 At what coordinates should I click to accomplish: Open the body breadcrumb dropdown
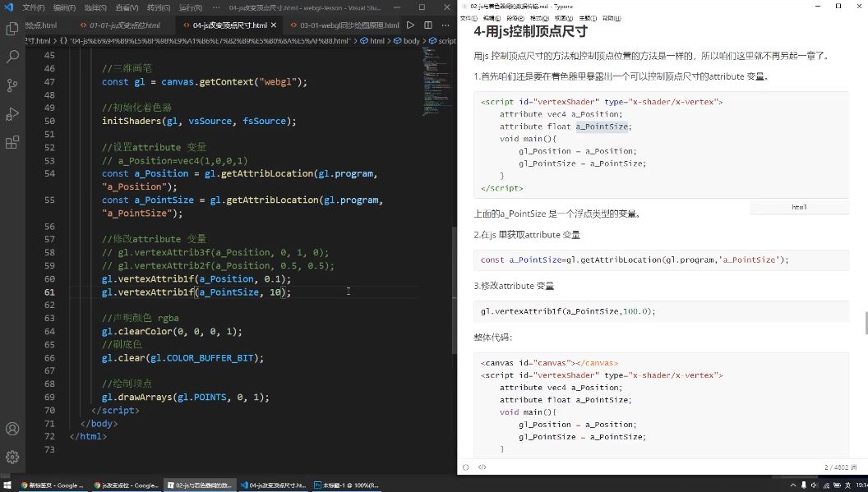(x=409, y=39)
